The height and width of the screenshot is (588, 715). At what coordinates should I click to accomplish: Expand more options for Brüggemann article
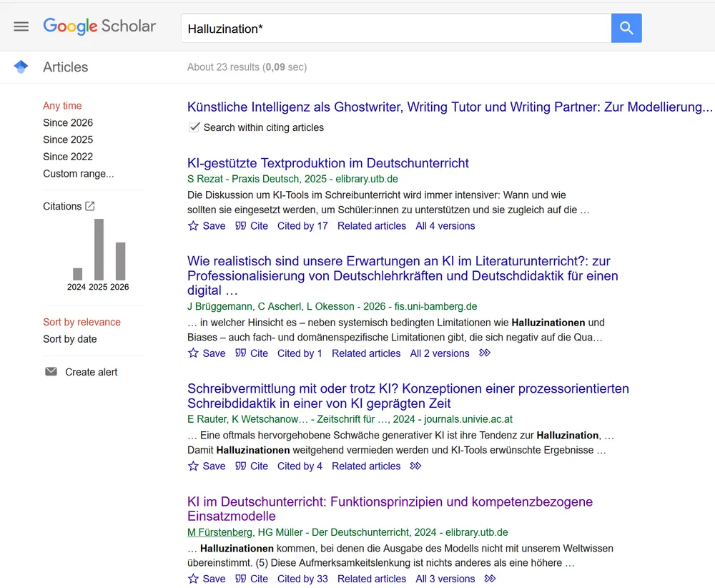(485, 353)
